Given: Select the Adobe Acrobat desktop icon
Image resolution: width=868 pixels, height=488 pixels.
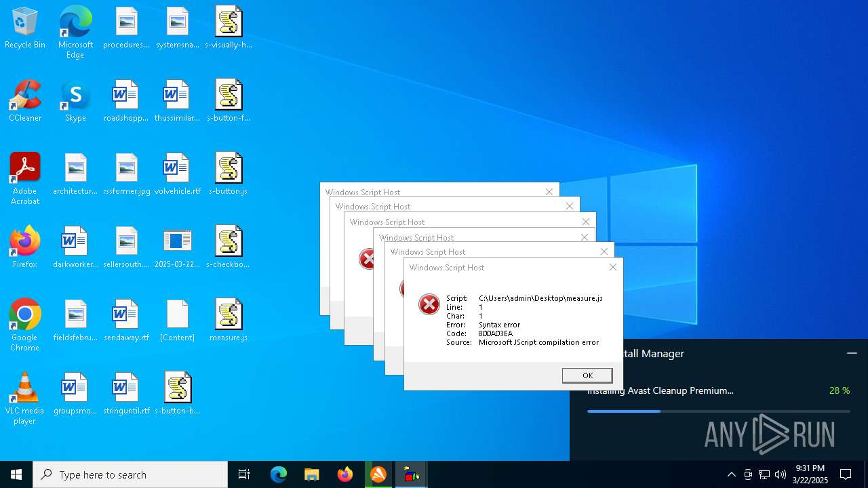Looking at the screenshot, I should pos(25,179).
